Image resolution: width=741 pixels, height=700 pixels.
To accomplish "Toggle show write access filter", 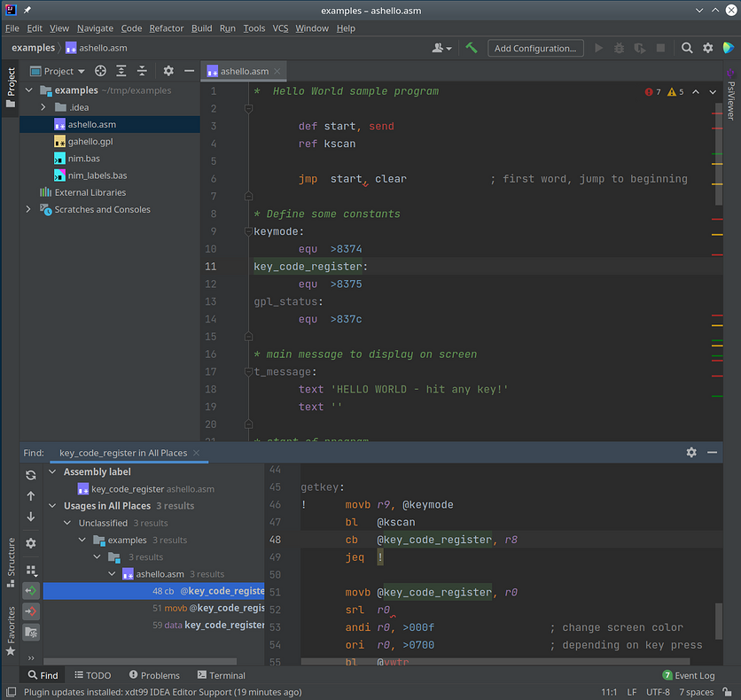I will tap(31, 611).
